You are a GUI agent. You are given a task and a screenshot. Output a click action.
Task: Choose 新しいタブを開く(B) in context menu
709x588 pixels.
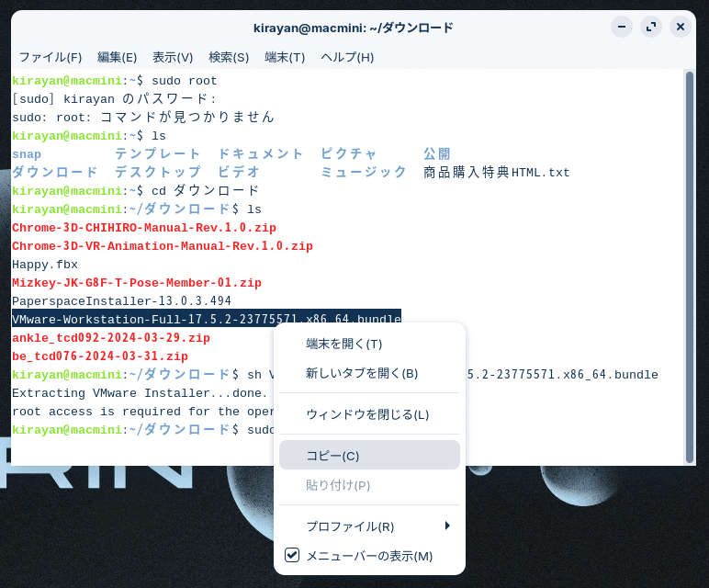[369, 373]
